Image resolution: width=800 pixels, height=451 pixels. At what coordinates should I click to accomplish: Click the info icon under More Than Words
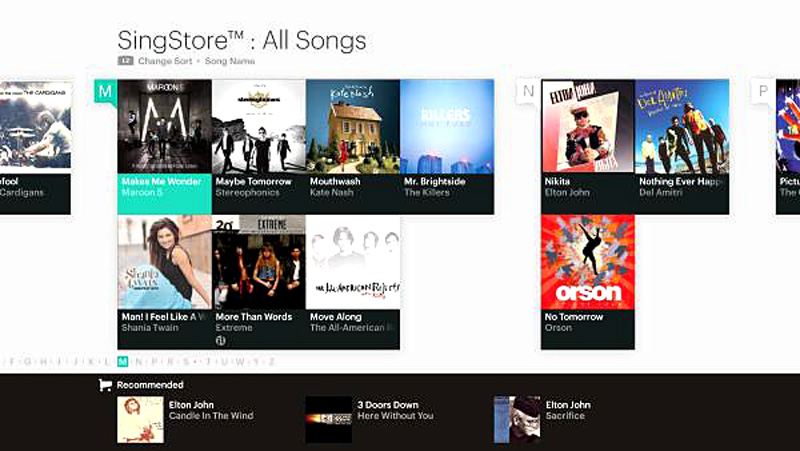220,341
